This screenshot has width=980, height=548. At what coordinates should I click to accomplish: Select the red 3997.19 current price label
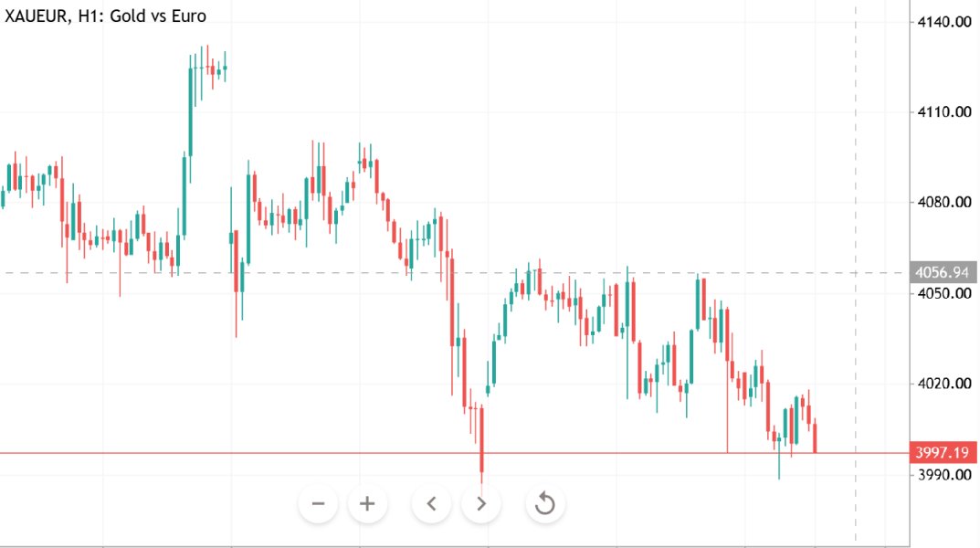(x=944, y=453)
